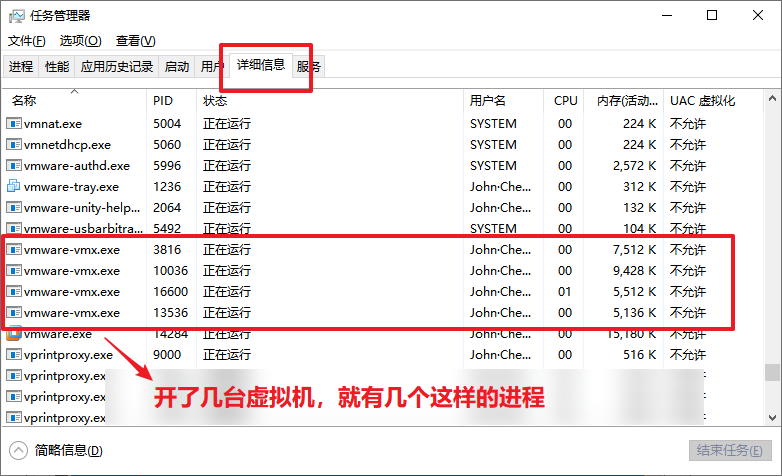Click PID cell 5060

click(x=167, y=145)
